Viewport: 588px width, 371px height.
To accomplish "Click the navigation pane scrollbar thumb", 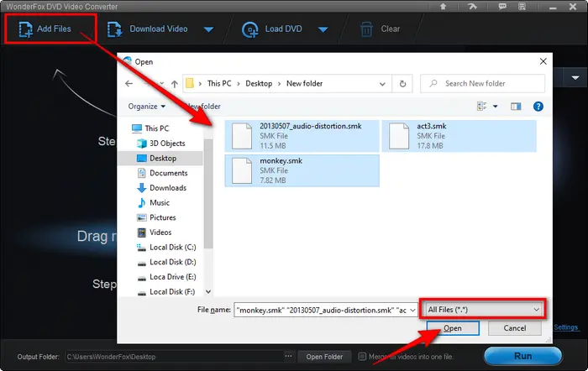I will pyautogui.click(x=208, y=193).
